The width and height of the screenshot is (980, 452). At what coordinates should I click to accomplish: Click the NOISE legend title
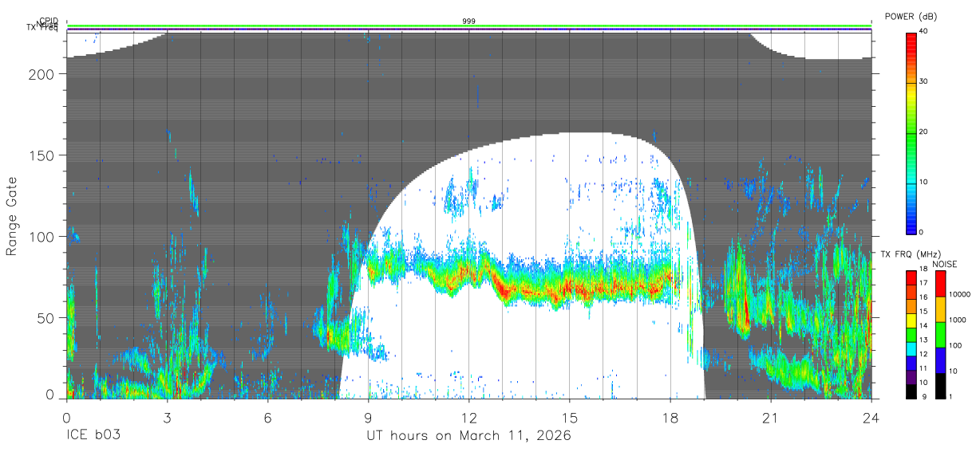[945, 264]
